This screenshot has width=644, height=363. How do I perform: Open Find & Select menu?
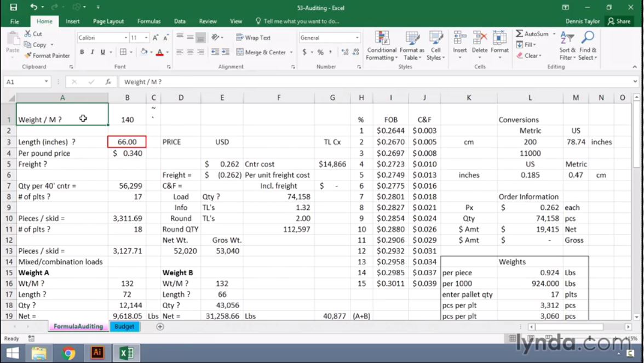click(588, 46)
